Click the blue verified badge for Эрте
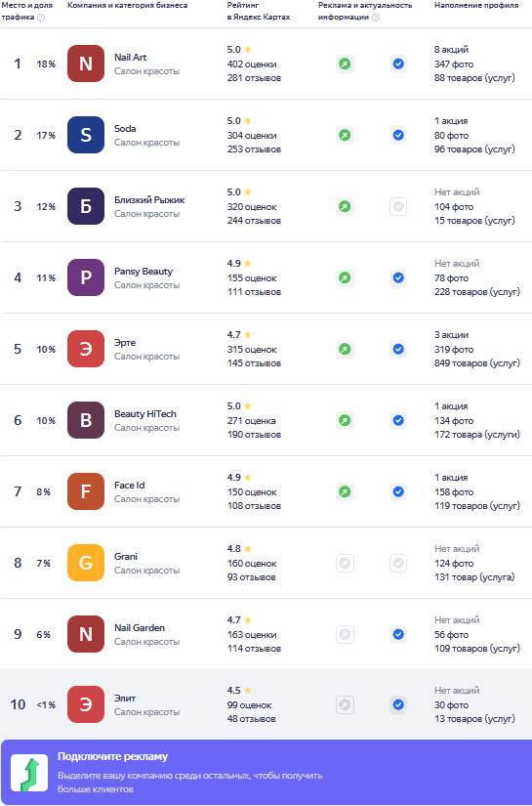The height and width of the screenshot is (806, 532). click(x=398, y=349)
